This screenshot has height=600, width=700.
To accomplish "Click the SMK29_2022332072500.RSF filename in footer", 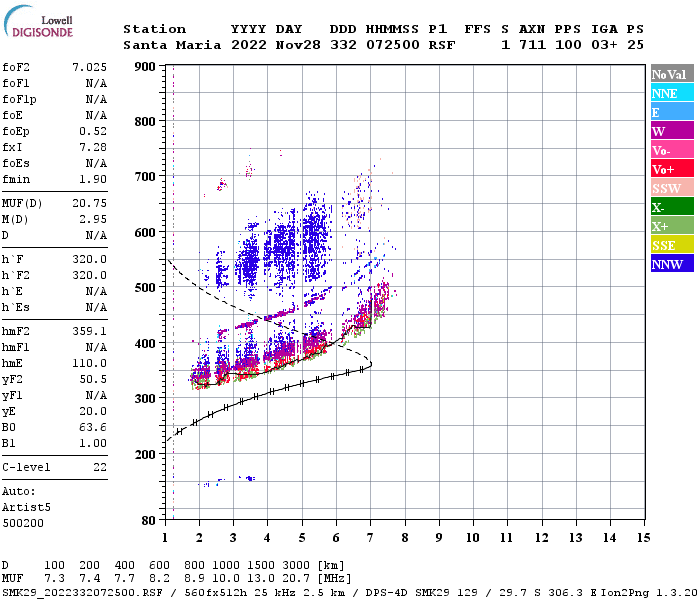I will pyautogui.click(x=82, y=592).
